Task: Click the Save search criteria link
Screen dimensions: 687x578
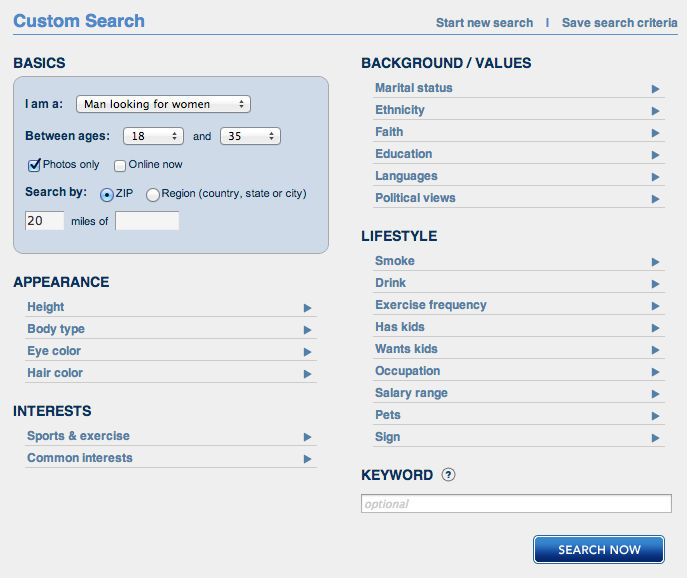Action: pos(620,23)
